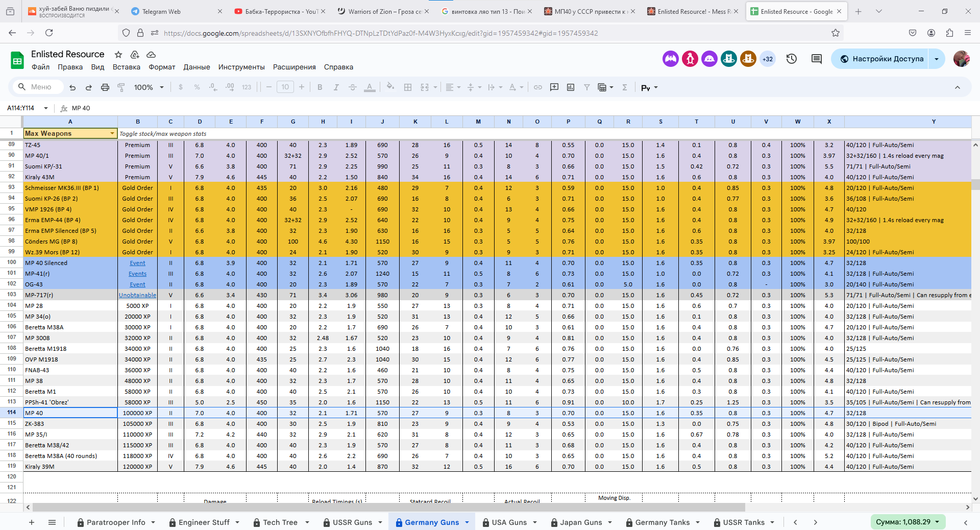Image resolution: width=980 pixels, height=530 pixels.
Task: Toggle the filter funnel icon
Action: (587, 87)
